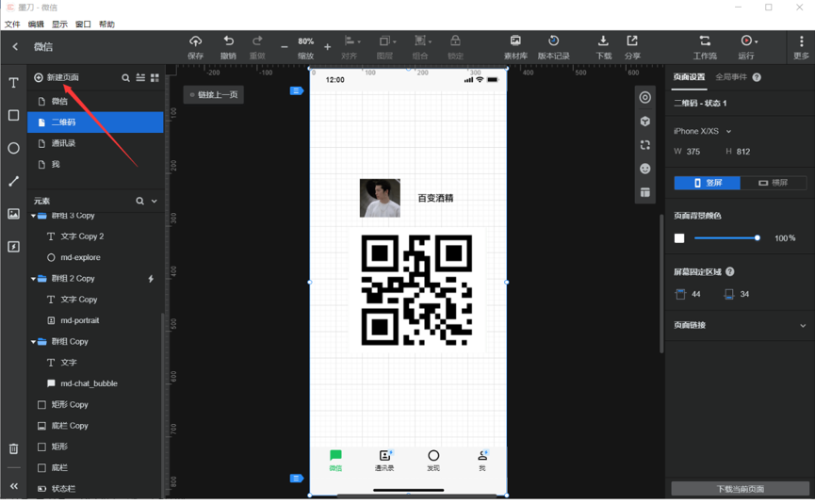
Task: Open the 工作流 workflow view
Action: point(705,47)
